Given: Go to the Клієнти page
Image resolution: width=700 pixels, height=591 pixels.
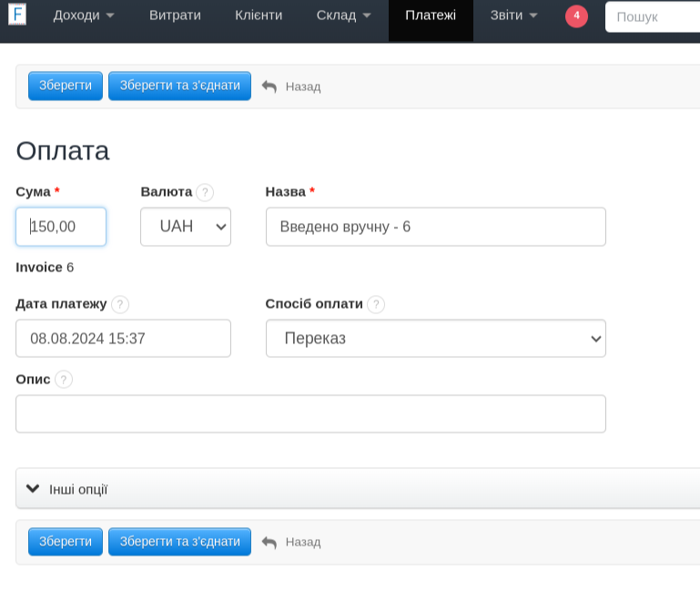Looking at the screenshot, I should click(x=259, y=15).
